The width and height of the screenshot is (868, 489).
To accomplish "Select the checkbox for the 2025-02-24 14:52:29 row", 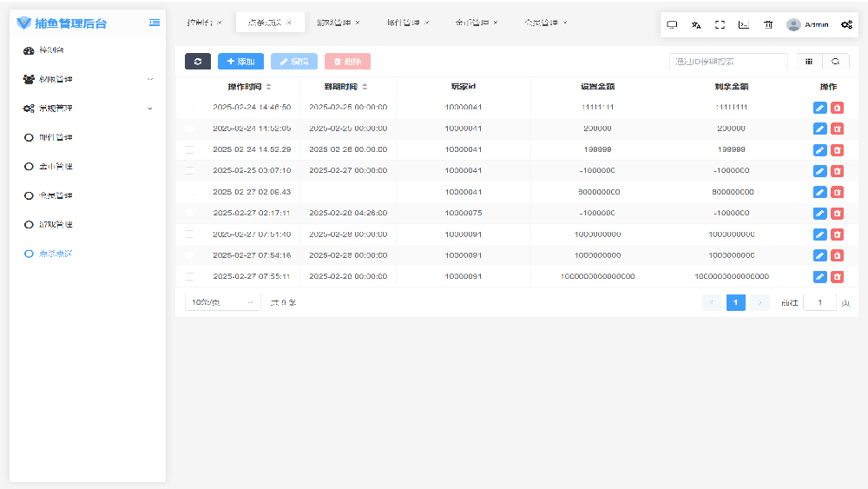I will pos(190,150).
